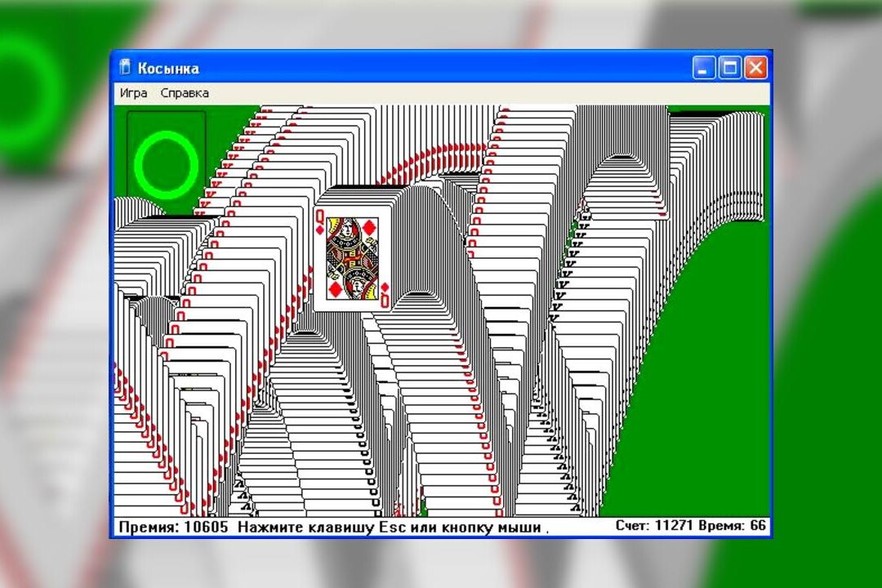Open the Игра menu
The width and height of the screenshot is (882, 588).
pos(133,93)
